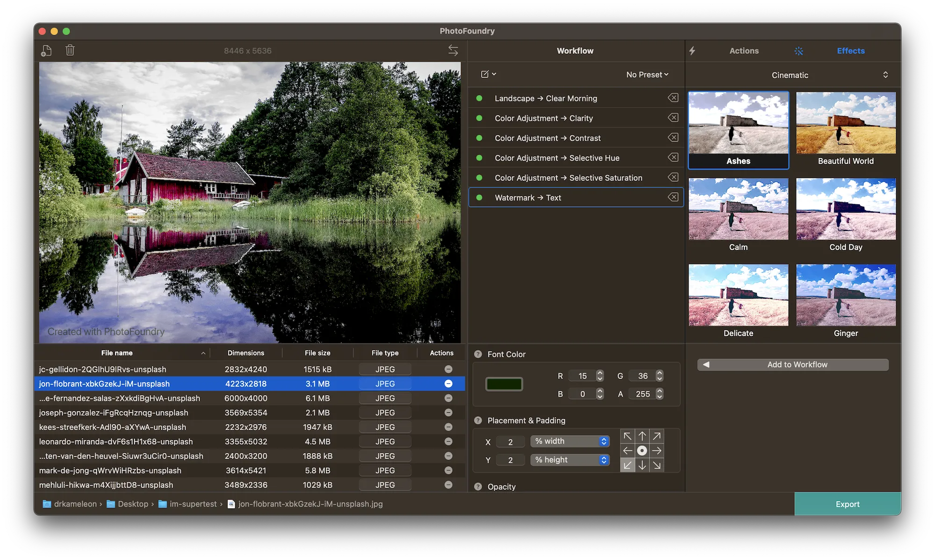
Task: Switch to the Effects tab
Action: coord(850,50)
